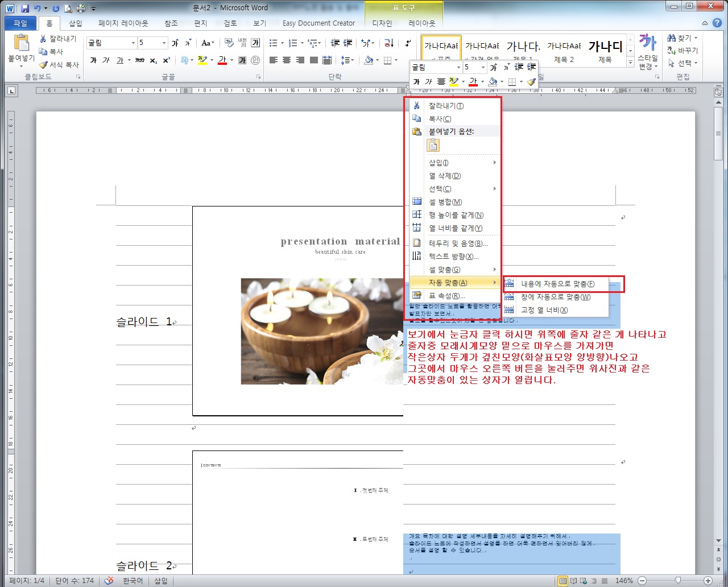Toggle subscript x₂ in ribbon
Viewport: 728px width, 587px height.
pyautogui.click(x=154, y=60)
